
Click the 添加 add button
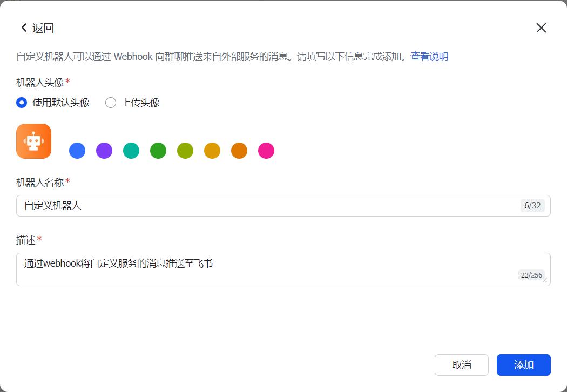(523, 365)
